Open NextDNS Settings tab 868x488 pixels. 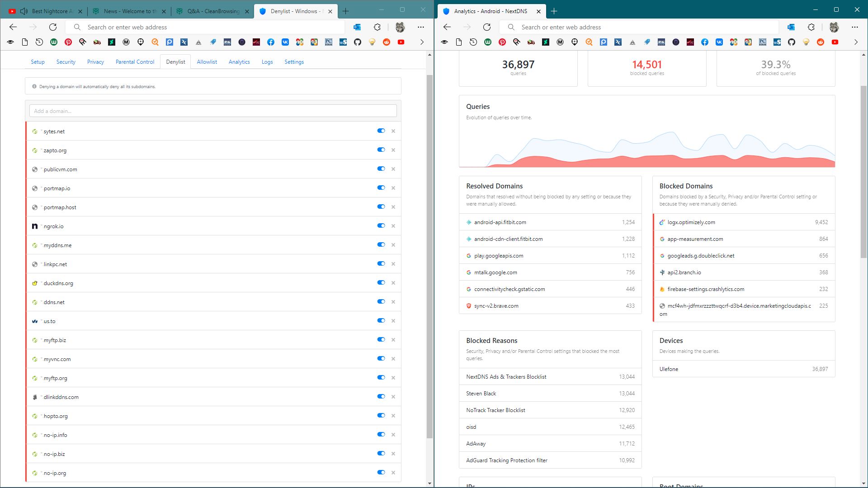pos(294,62)
